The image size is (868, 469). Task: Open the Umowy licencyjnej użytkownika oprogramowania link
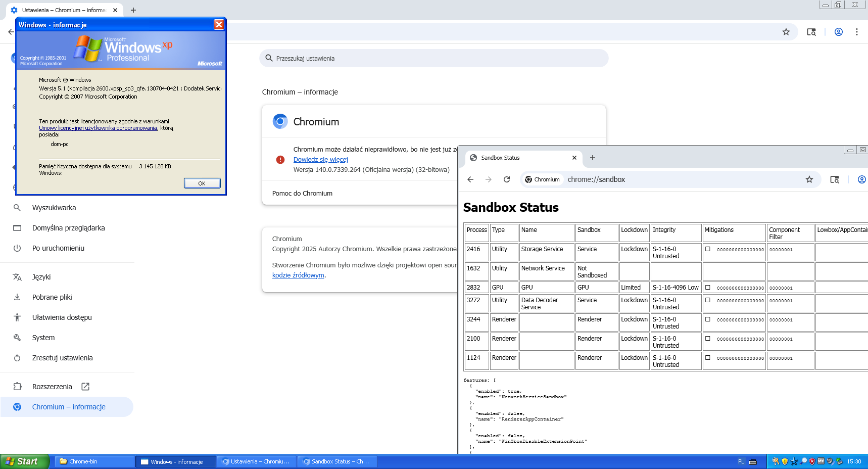[98, 128]
